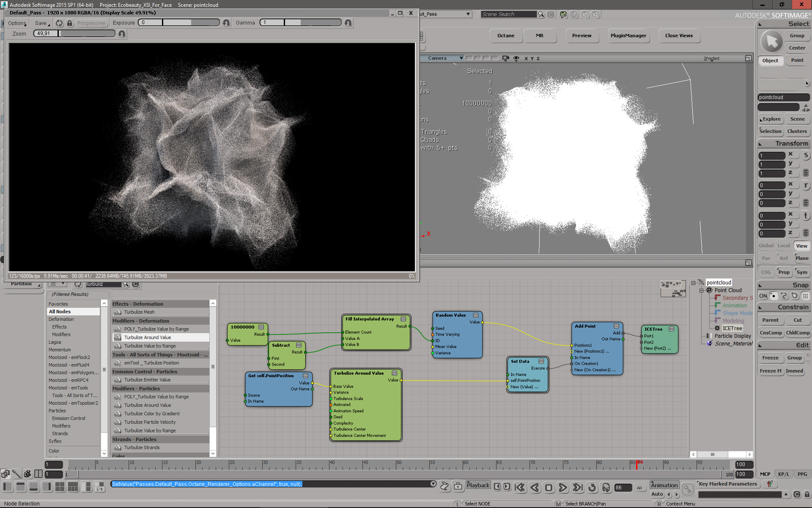The image size is (812, 508).
Task: Toggle the render lock icon
Action: [70, 23]
